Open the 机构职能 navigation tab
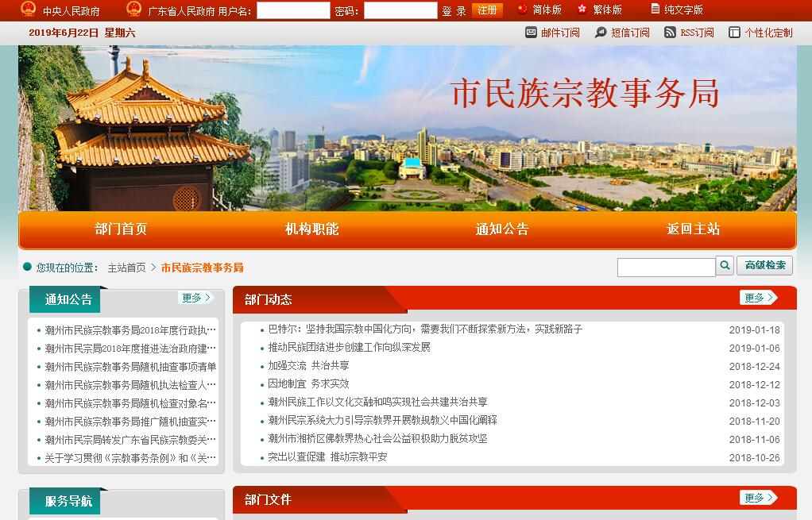Image resolution: width=812 pixels, height=520 pixels. (311, 229)
